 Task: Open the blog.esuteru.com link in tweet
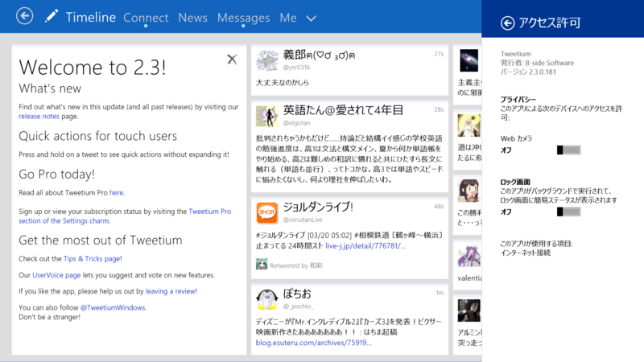[313, 343]
